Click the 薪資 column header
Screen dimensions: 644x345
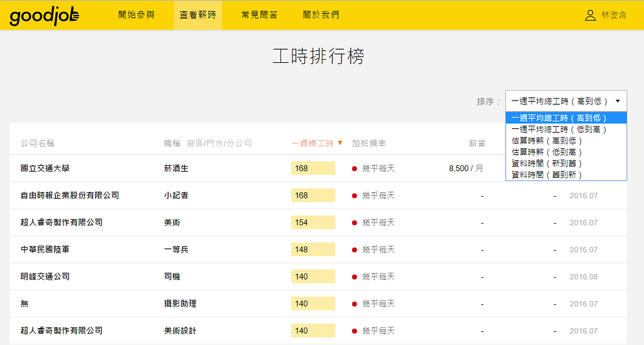coord(477,143)
